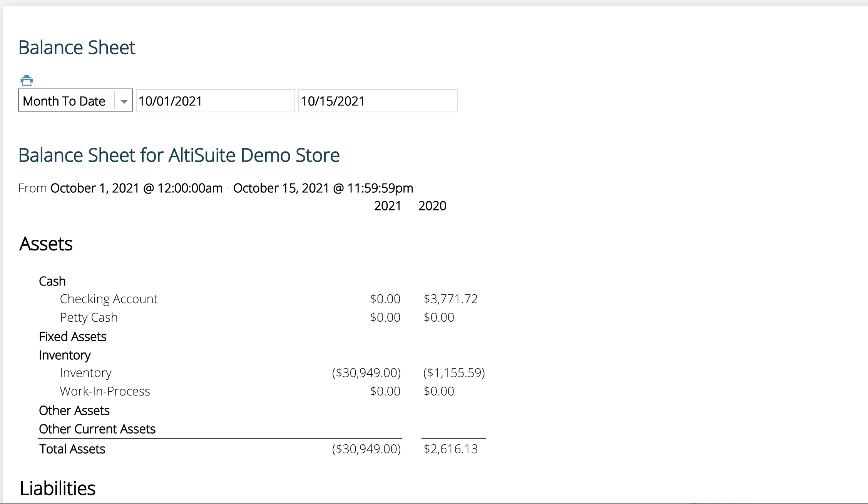This screenshot has width=868, height=504.
Task: Click the Balance Sheet page heading
Action: tap(77, 48)
